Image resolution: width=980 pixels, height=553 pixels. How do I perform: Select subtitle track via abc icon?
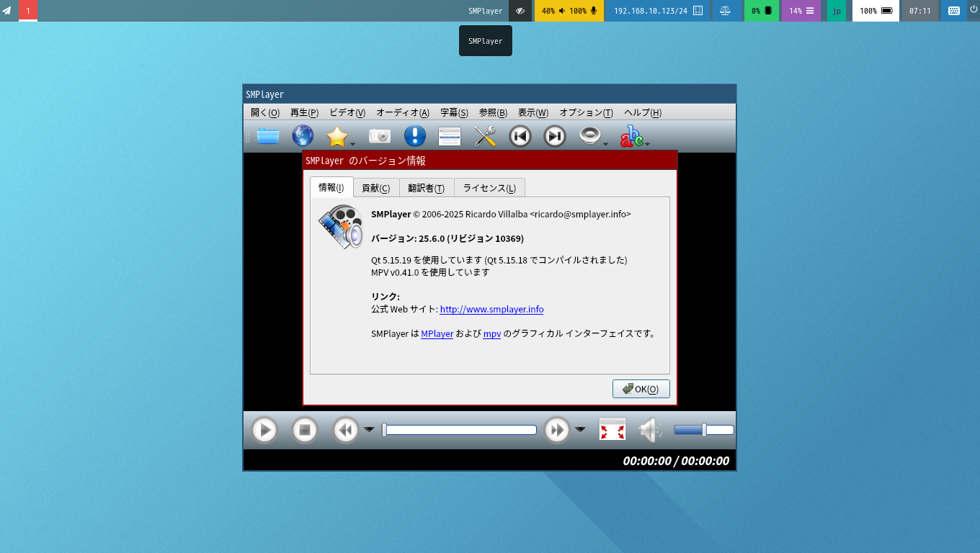point(632,136)
